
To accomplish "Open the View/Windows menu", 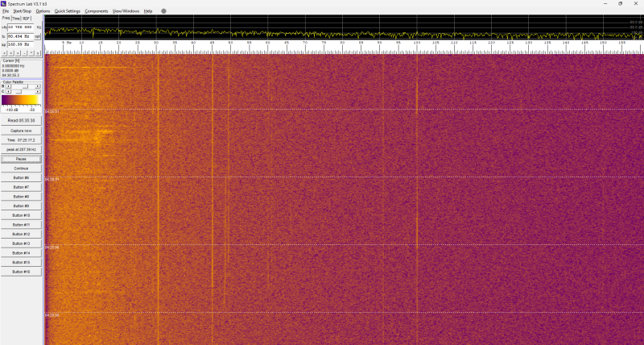I will tap(126, 11).
